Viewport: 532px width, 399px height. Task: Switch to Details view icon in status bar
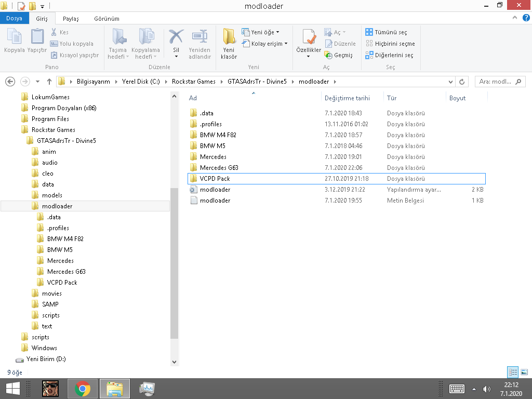point(513,372)
